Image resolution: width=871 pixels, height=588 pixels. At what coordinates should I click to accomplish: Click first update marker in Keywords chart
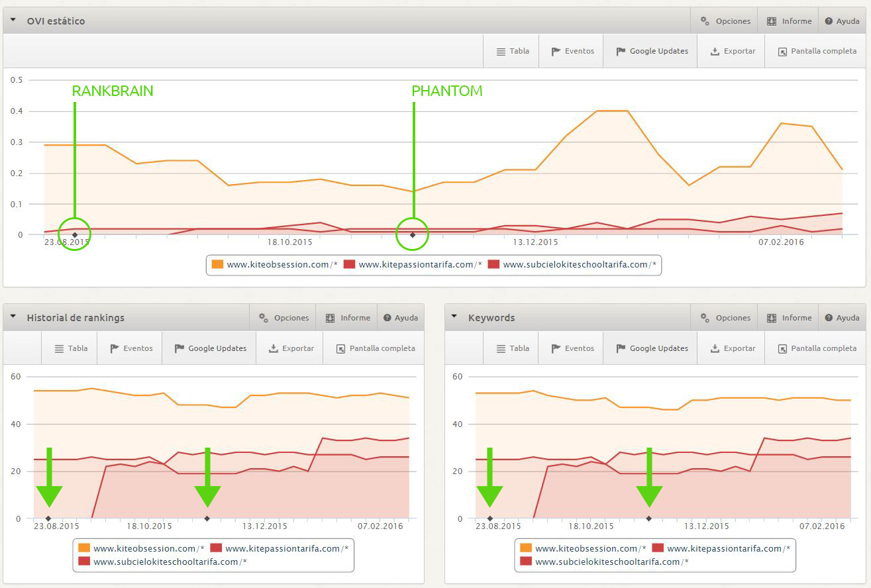(x=489, y=518)
